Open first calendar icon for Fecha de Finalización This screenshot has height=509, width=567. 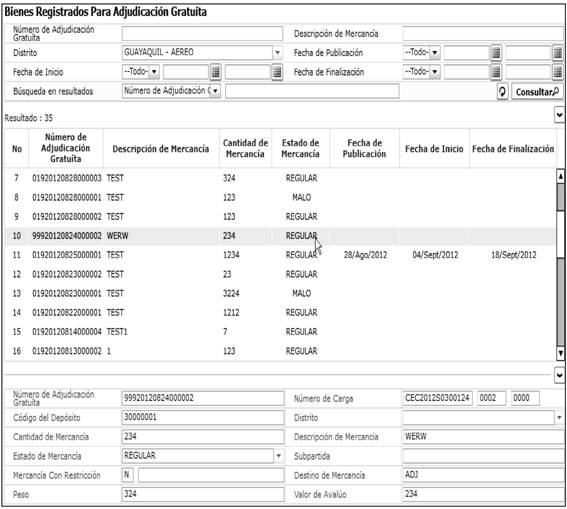click(496, 72)
